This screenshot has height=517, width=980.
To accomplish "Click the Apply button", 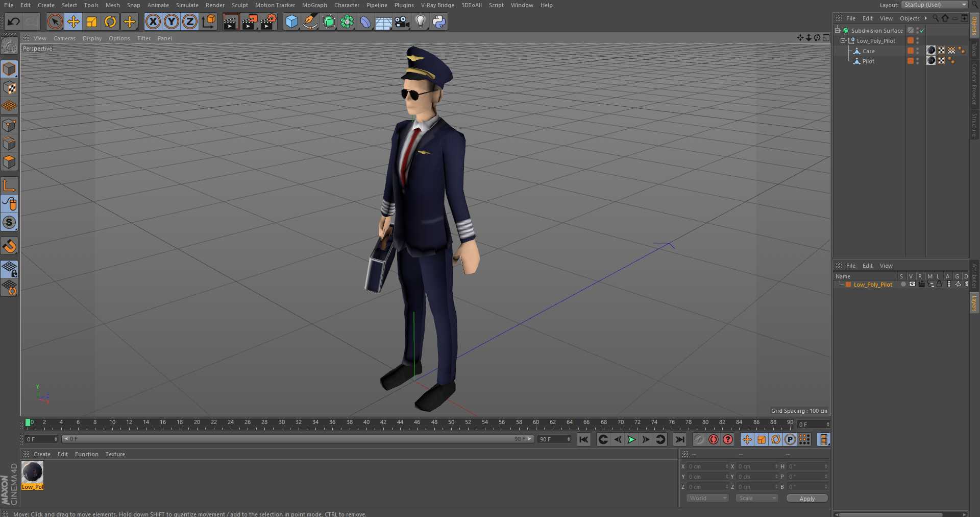I will 807,499.
